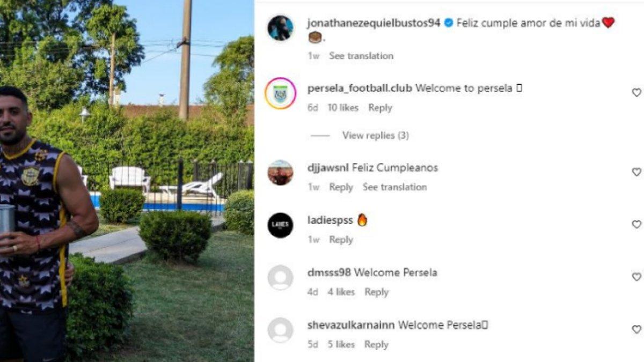Open persela_football.club story ring avatar
Image resolution: width=644 pixels, height=362 pixels.
click(x=280, y=93)
